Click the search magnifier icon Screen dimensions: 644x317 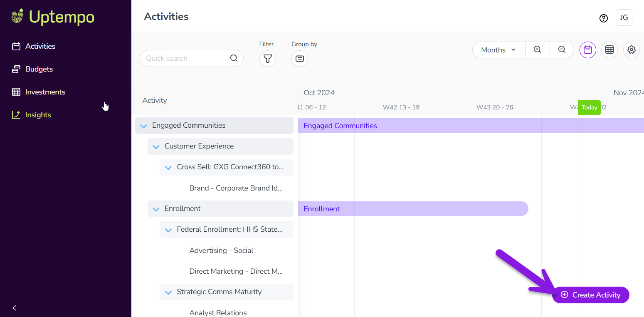tap(234, 58)
